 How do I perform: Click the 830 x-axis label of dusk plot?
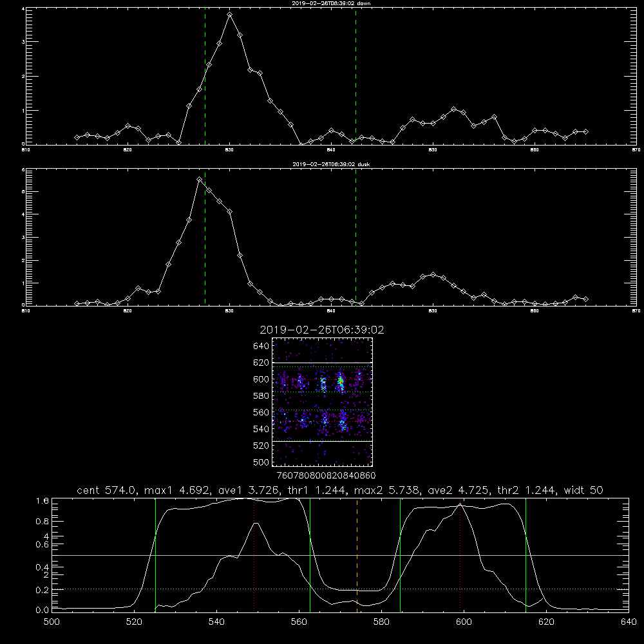tap(229, 311)
